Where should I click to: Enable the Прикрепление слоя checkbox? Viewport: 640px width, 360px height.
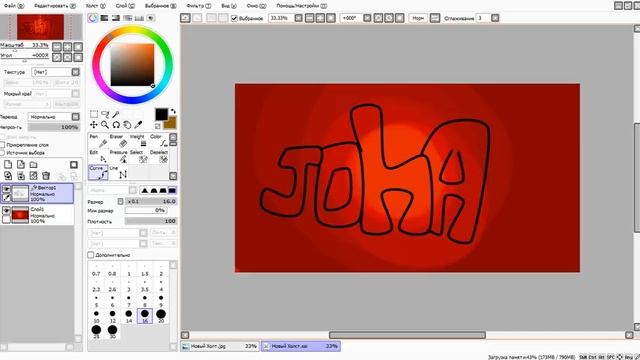pyautogui.click(x=2, y=145)
